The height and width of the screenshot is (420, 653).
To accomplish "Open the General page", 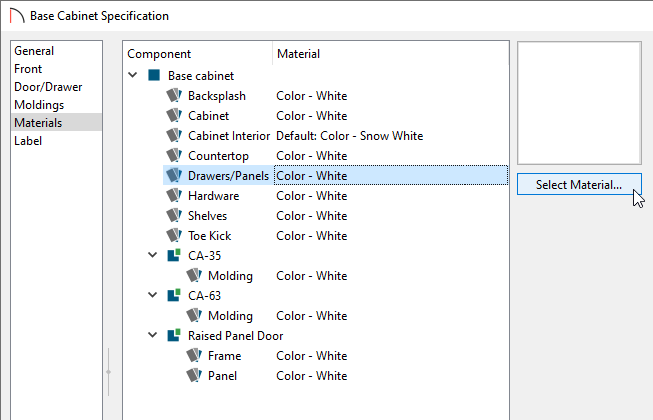I will pyautogui.click(x=34, y=51).
